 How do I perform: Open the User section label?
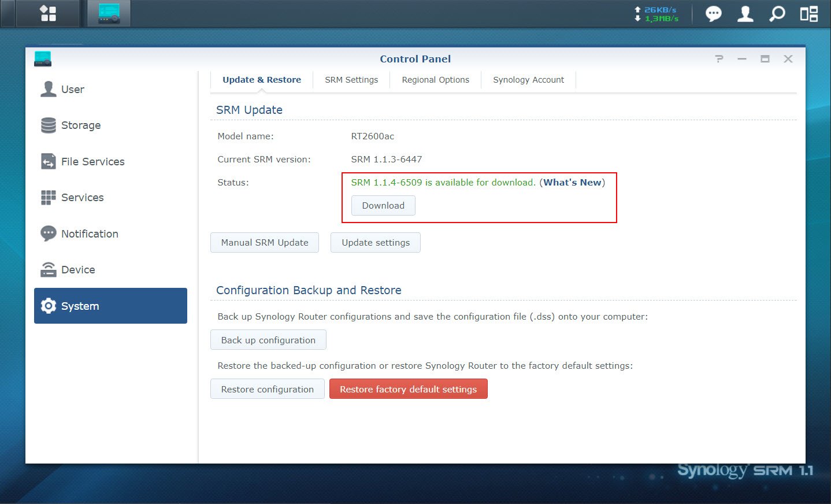(x=73, y=89)
